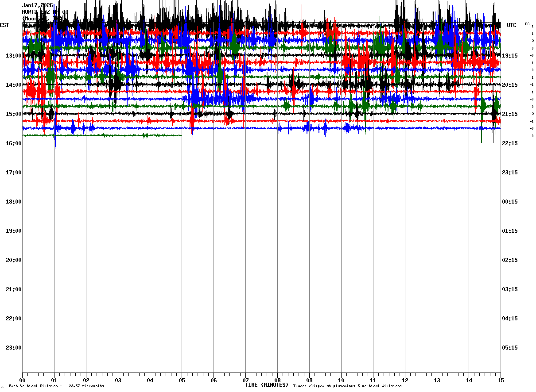Click the 18:00 CST time label
This screenshot has height=392, width=536.
click(14, 202)
